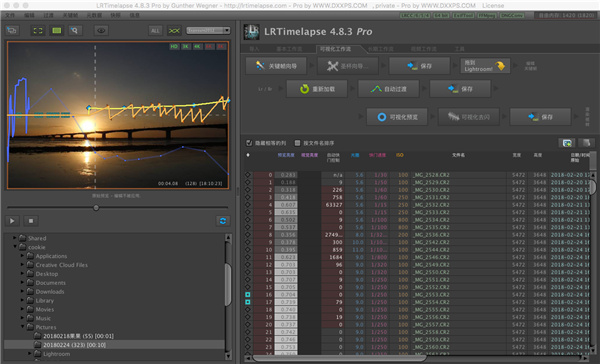Select the 4K resolution badge

tap(197, 46)
